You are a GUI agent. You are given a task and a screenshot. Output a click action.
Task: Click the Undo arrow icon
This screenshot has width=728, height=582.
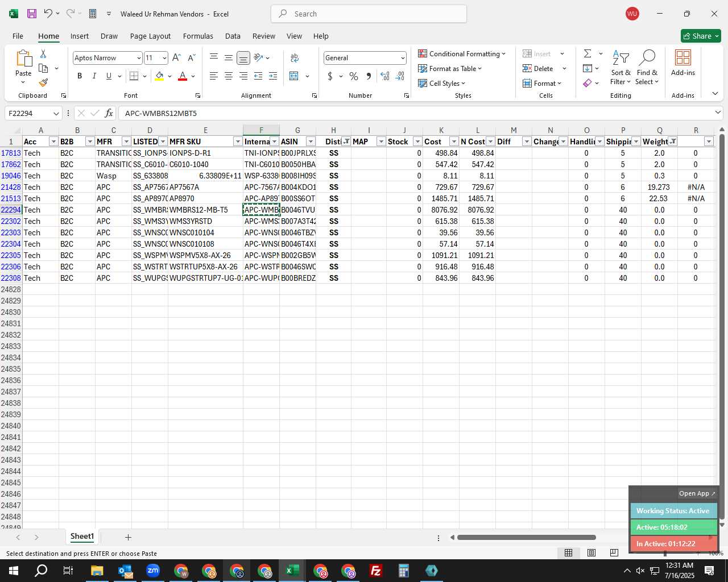48,14
